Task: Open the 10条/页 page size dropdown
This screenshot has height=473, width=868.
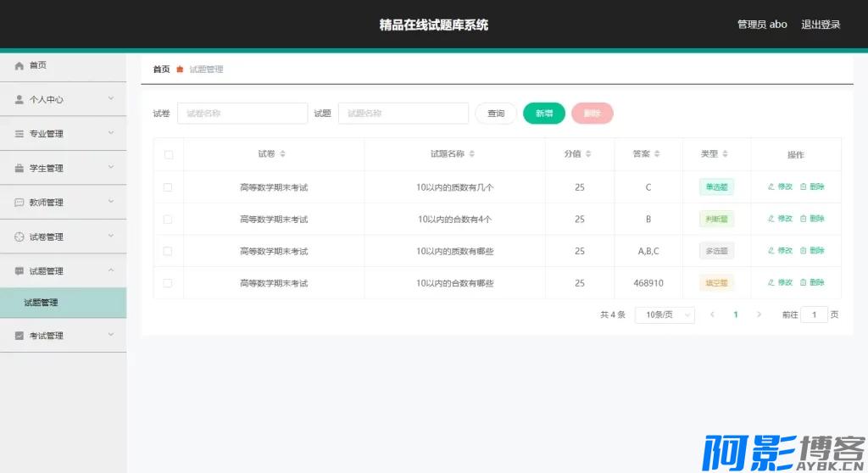Action: coord(665,314)
